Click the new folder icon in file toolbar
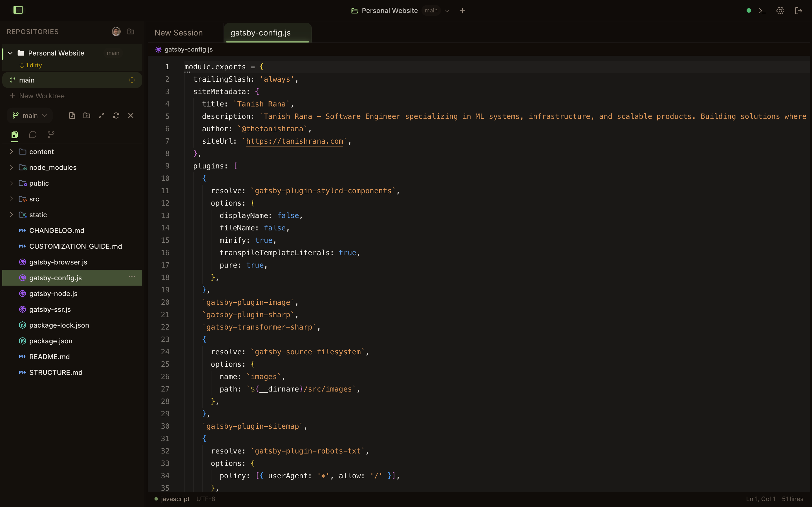Screen dimensions: 812x507 pyautogui.click(x=87, y=116)
